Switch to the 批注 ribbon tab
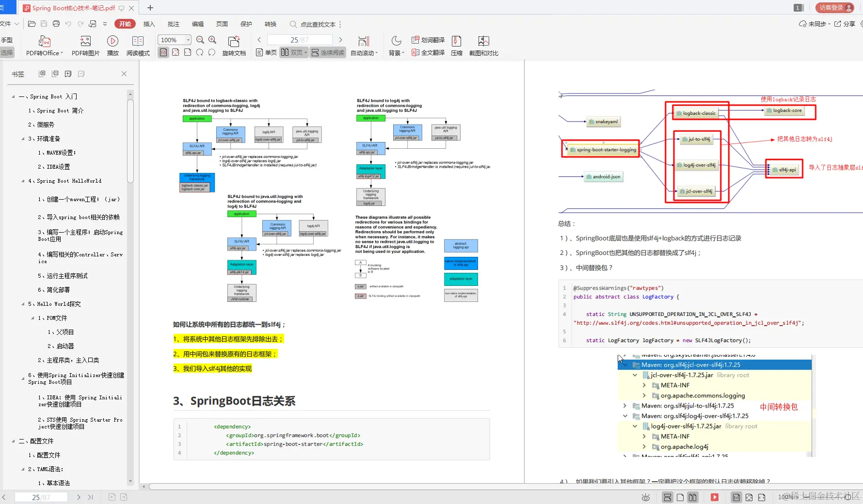The height and width of the screenshot is (504, 863). click(x=173, y=23)
